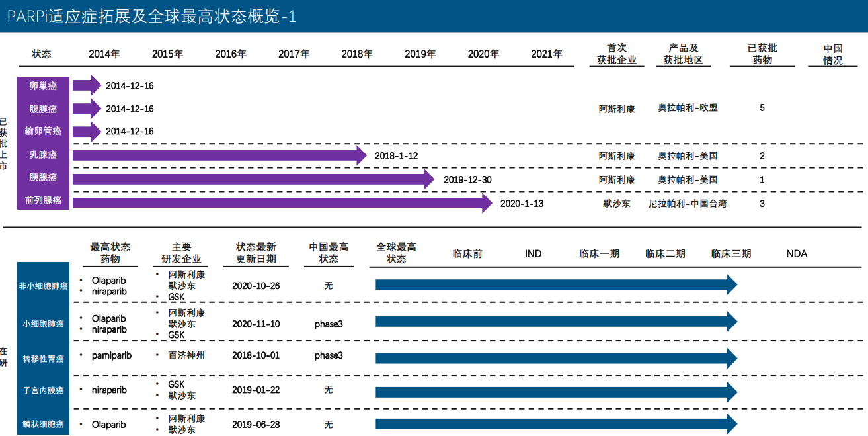Select the 2014年 column header
The height and width of the screenshot is (436, 868).
103,54
